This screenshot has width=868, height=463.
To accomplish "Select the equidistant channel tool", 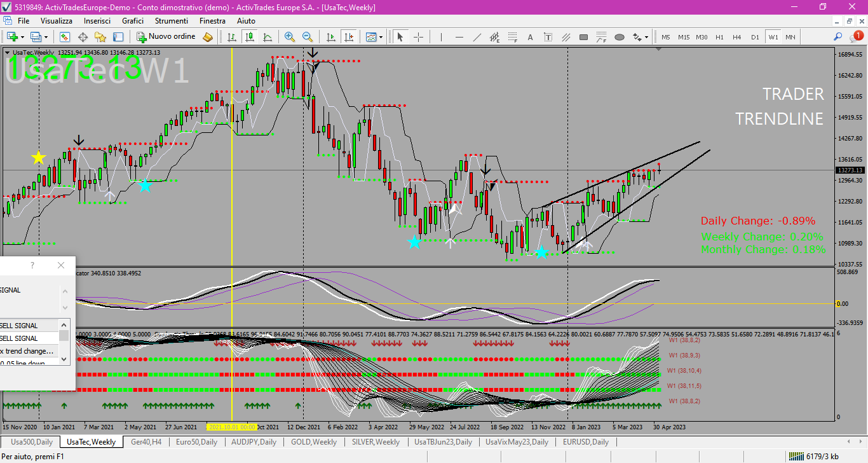I will click(x=495, y=37).
